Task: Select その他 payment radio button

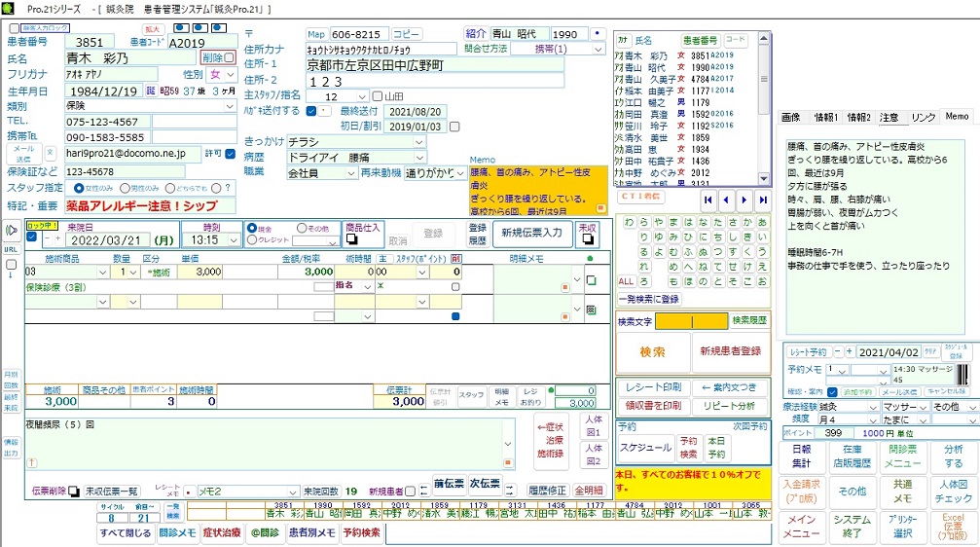Action: (x=302, y=228)
